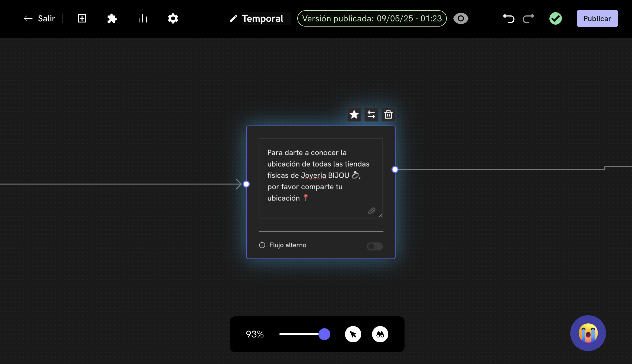Click the Publicar button

pos(597,18)
